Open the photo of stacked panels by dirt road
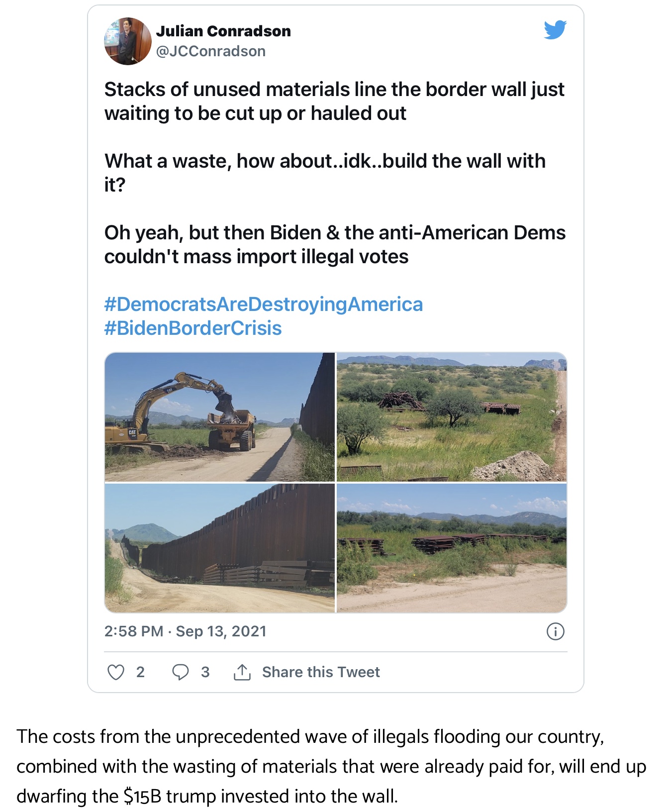672x810 pixels. click(x=452, y=548)
